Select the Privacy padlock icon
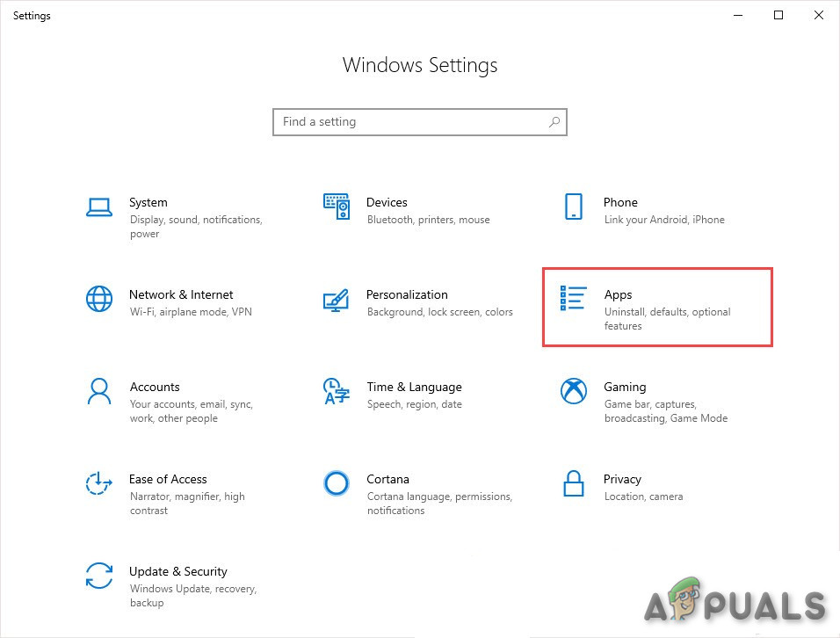 (573, 483)
